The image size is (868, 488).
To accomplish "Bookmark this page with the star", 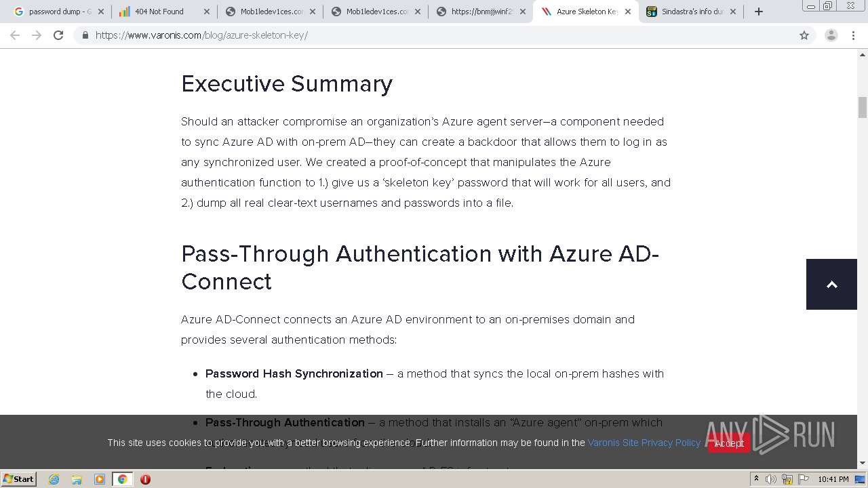I will tap(804, 35).
